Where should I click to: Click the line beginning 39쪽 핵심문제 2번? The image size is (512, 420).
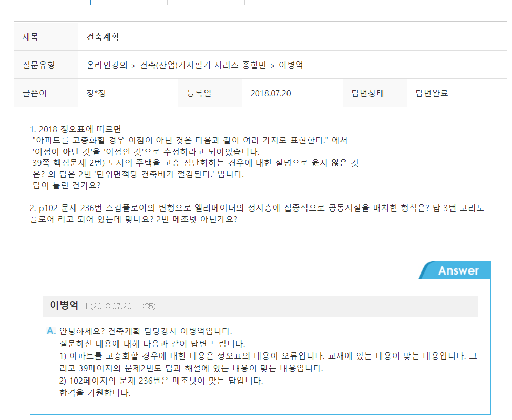[x=195, y=163]
